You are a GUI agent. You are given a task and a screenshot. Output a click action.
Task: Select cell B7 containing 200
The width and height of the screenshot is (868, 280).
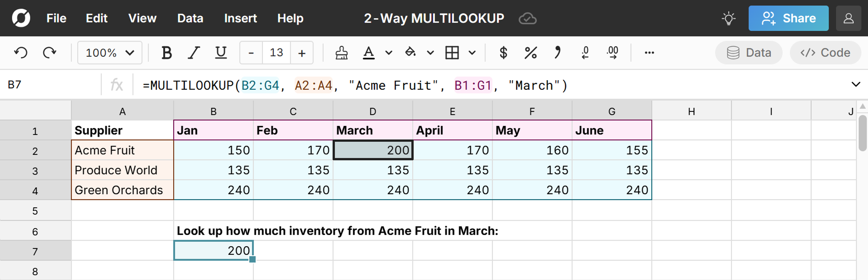(213, 250)
